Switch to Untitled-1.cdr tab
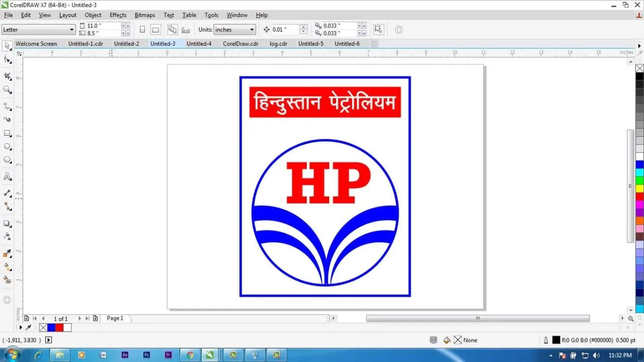The image size is (644, 362). pyautogui.click(x=86, y=44)
